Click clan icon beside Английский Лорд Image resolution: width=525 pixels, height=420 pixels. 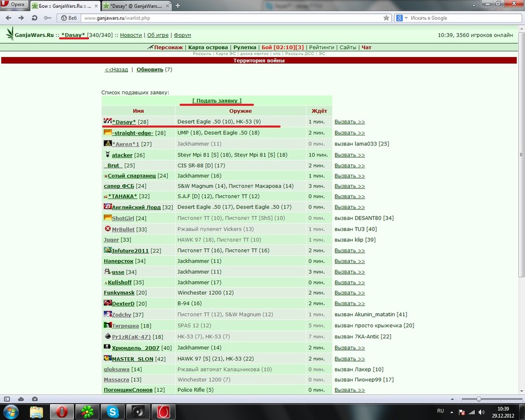click(x=107, y=206)
